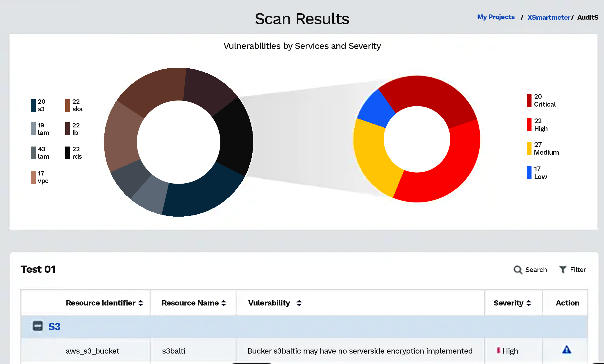Click the Search magnifier icon
Viewport: 604px width, 364px height.
(518, 270)
